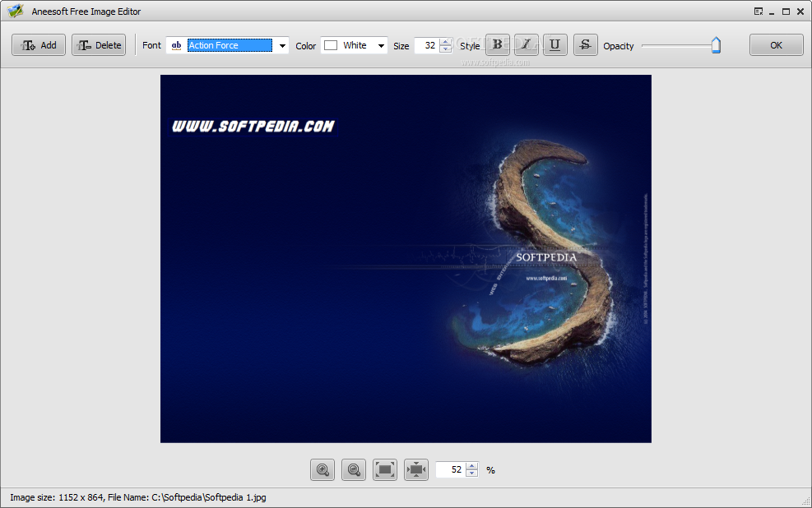The image size is (812, 508).
Task: Decrease zoom percentage with down arrow
Action: coord(471,473)
